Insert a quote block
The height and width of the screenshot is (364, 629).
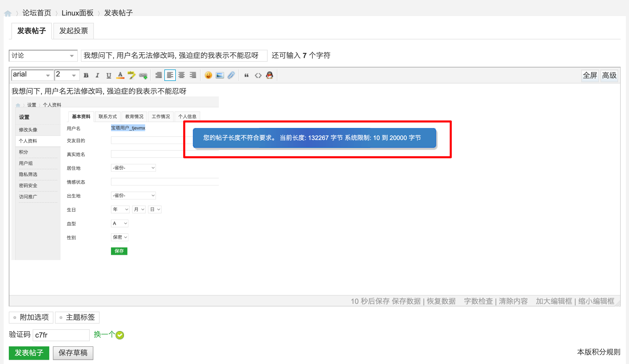tap(247, 75)
